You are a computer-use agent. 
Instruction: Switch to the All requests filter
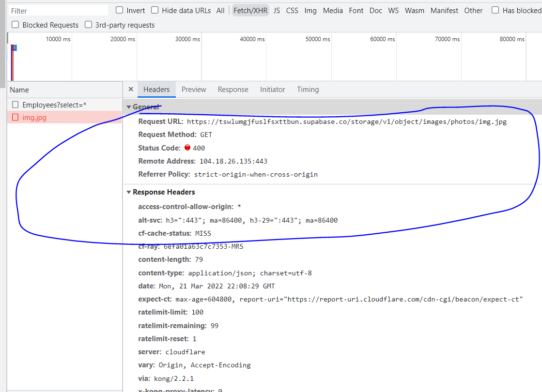220,10
